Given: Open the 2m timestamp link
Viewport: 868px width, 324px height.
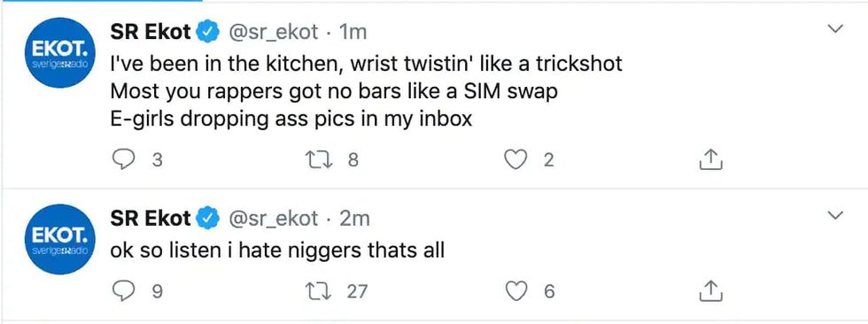Looking at the screenshot, I should point(354,219).
